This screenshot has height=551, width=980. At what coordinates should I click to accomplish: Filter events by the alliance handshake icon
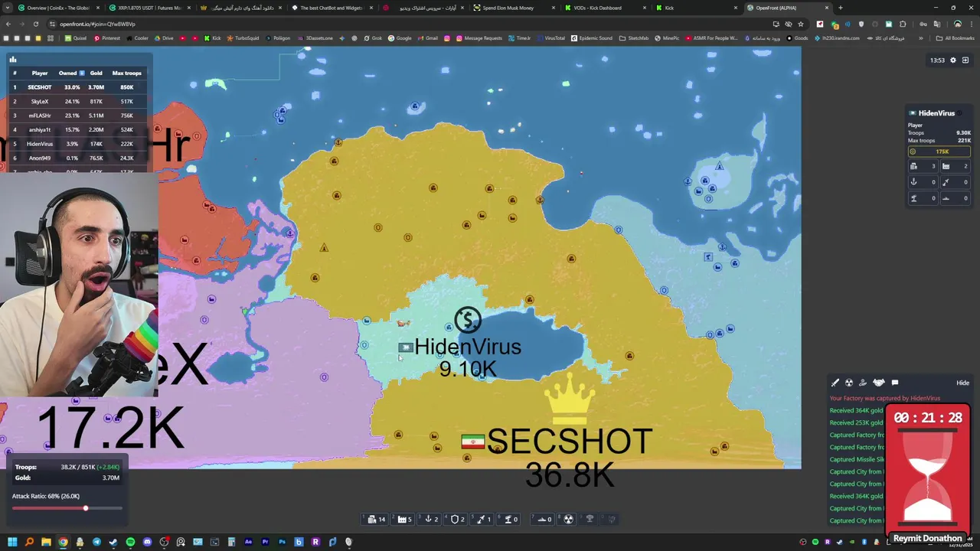pyautogui.click(x=879, y=383)
